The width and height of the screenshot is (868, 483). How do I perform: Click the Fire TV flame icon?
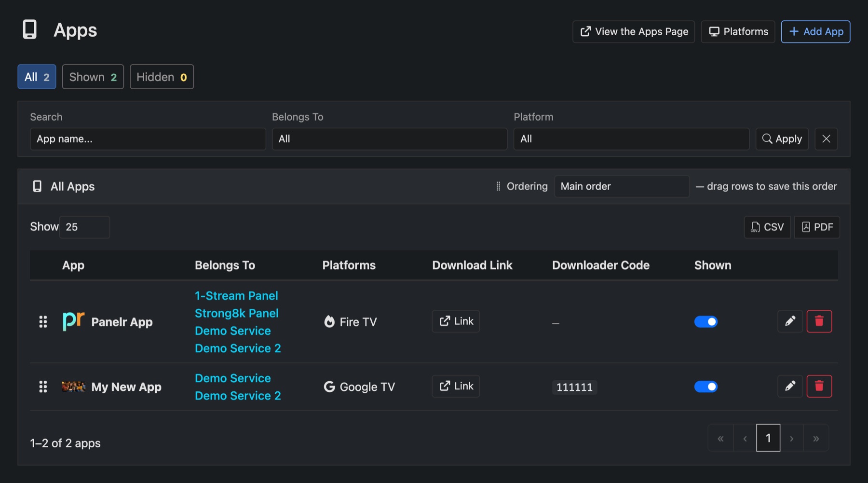click(x=329, y=321)
